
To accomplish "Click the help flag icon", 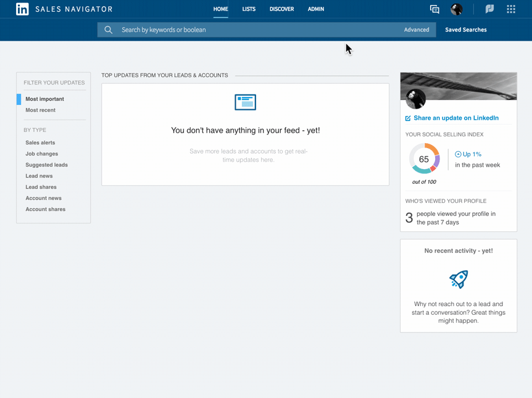I will [489, 9].
